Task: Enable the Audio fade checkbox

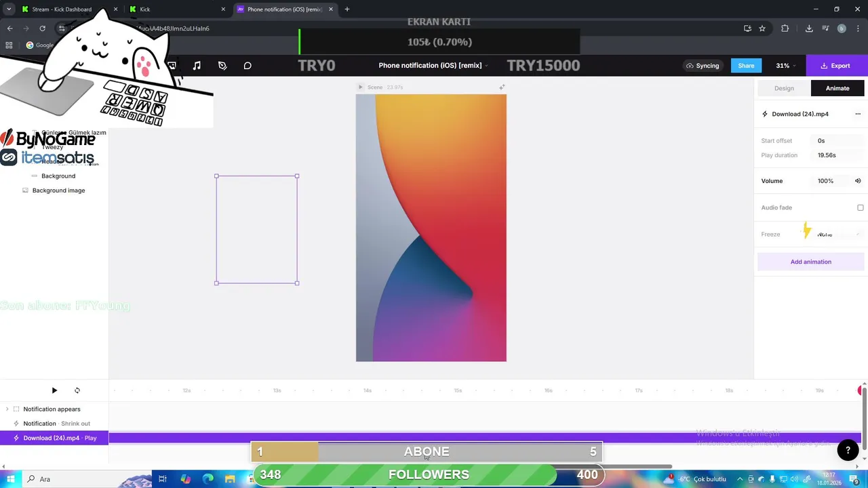Action: pos(861,207)
